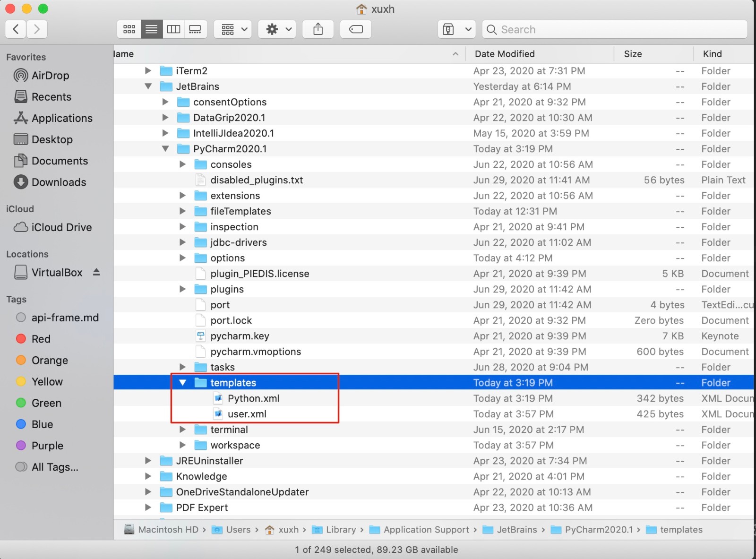The height and width of the screenshot is (559, 756).
Task: Open the action gear menu
Action: 277,29
